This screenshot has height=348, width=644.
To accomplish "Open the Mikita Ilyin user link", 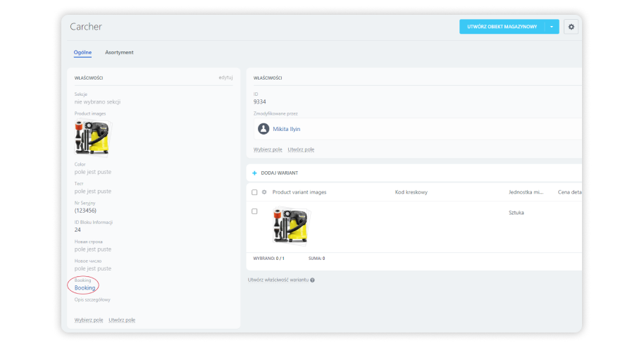I will pos(286,129).
